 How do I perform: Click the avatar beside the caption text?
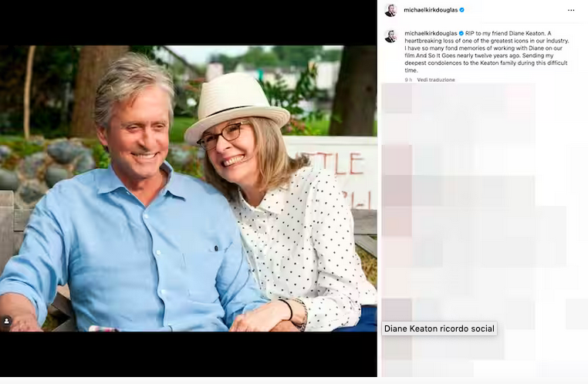pos(391,35)
